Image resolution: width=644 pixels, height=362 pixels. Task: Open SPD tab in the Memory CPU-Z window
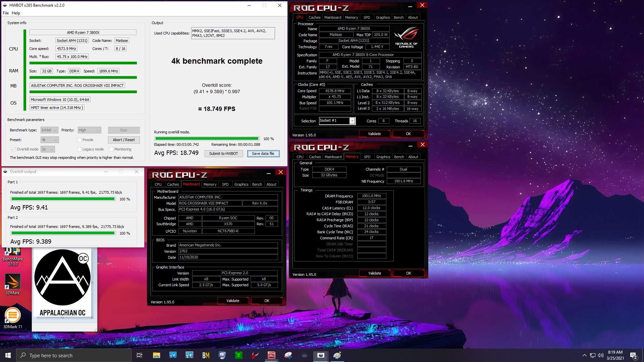(367, 157)
